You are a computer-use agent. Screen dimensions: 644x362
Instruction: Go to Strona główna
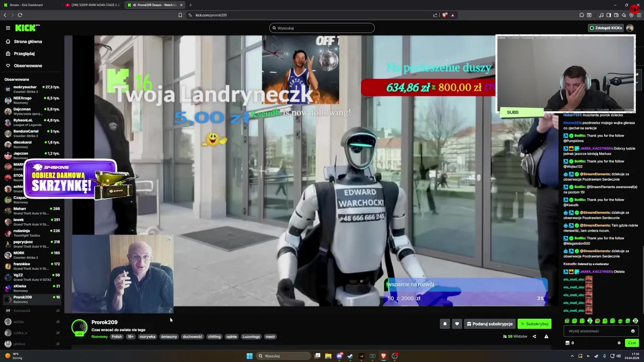(x=28, y=42)
